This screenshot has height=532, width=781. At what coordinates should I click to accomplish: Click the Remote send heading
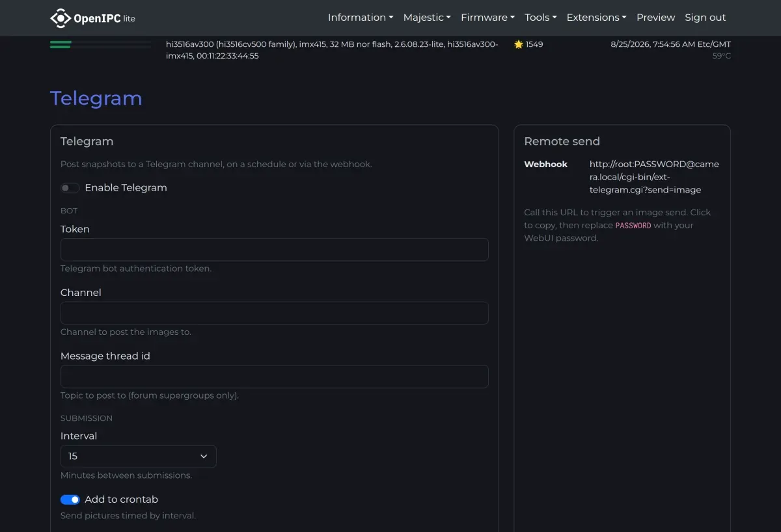click(562, 141)
